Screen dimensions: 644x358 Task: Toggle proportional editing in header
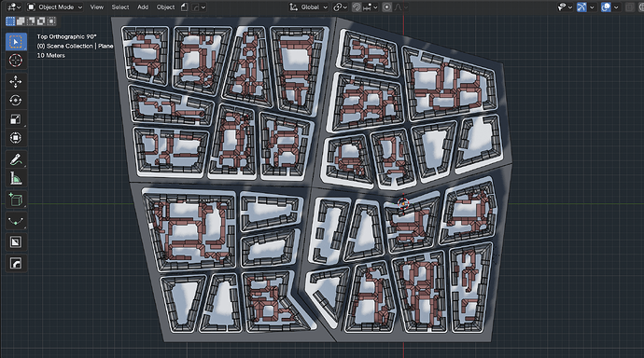coord(387,7)
